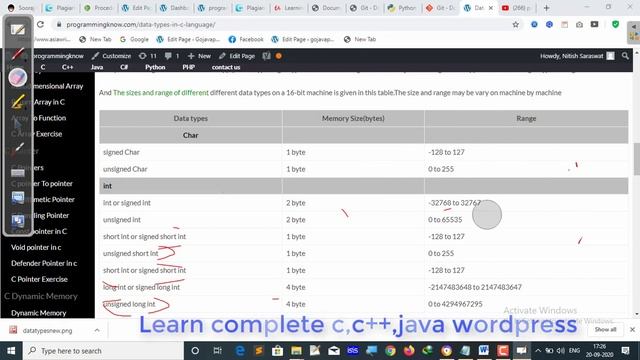Close the downloads bar
This screenshot has height=360, width=640.
coord(632,329)
